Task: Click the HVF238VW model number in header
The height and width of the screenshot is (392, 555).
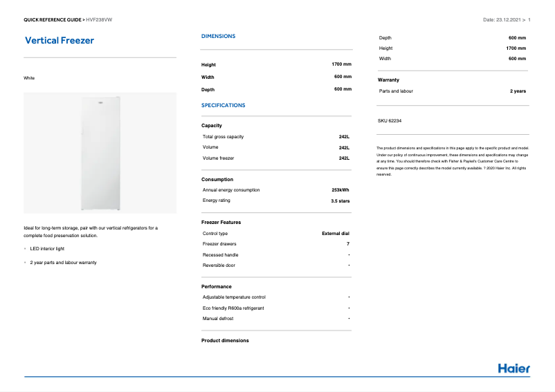Action: (99, 19)
